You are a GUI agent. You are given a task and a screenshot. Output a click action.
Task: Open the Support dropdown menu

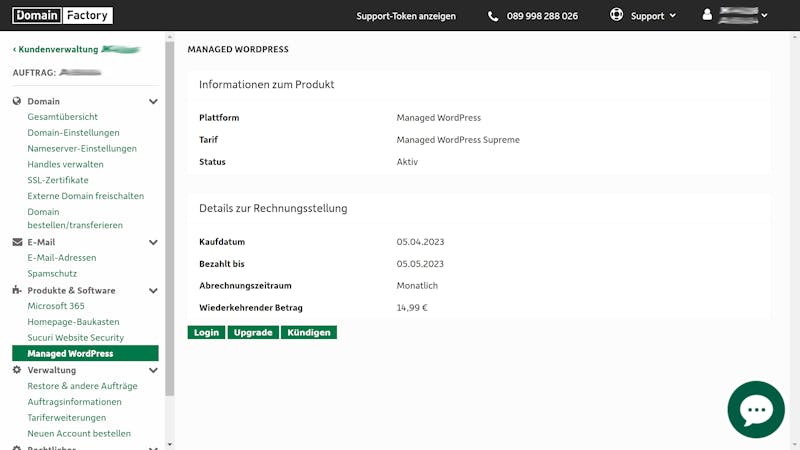coord(653,16)
